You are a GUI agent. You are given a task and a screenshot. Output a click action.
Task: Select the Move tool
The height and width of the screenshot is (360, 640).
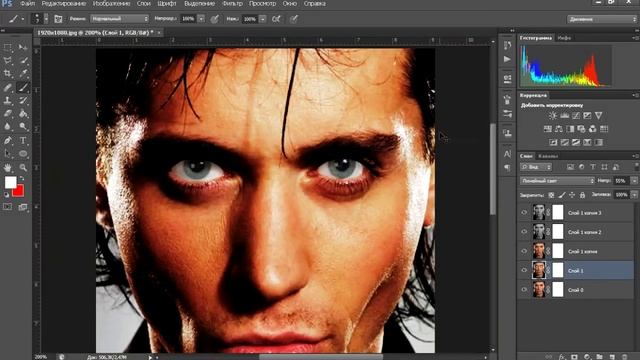tap(23, 47)
